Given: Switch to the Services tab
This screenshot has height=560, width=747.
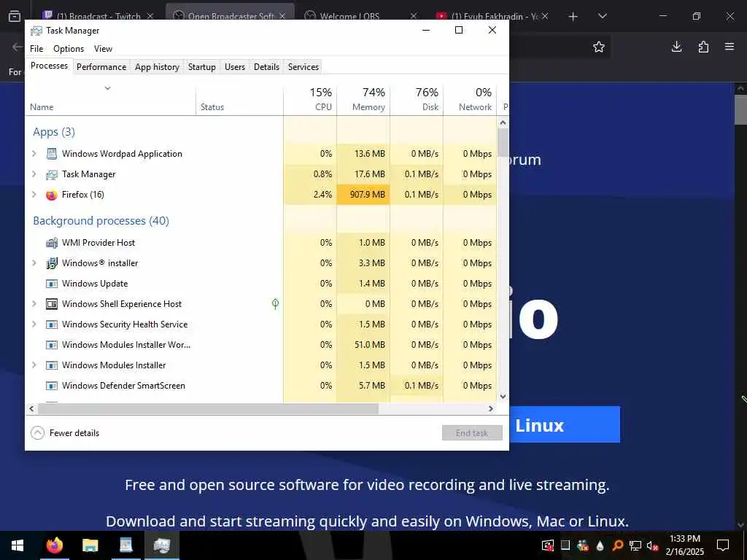Looking at the screenshot, I should point(303,67).
